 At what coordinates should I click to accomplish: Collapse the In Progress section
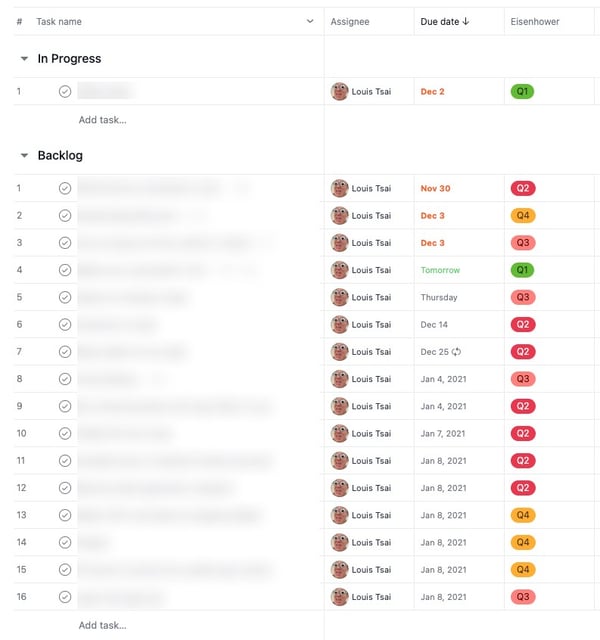point(24,59)
